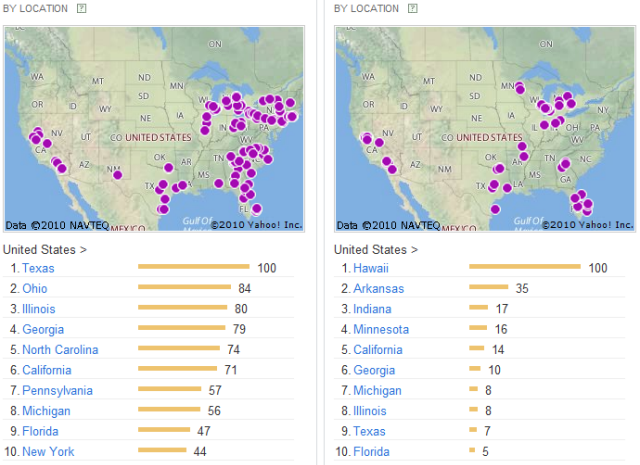Click the Hawaii bar showing 100

point(524,266)
